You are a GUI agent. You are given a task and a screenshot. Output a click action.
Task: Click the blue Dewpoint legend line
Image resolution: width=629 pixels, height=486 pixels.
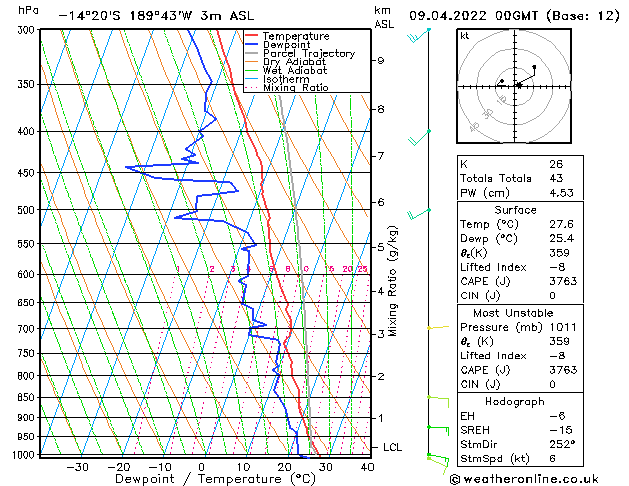click(x=251, y=45)
